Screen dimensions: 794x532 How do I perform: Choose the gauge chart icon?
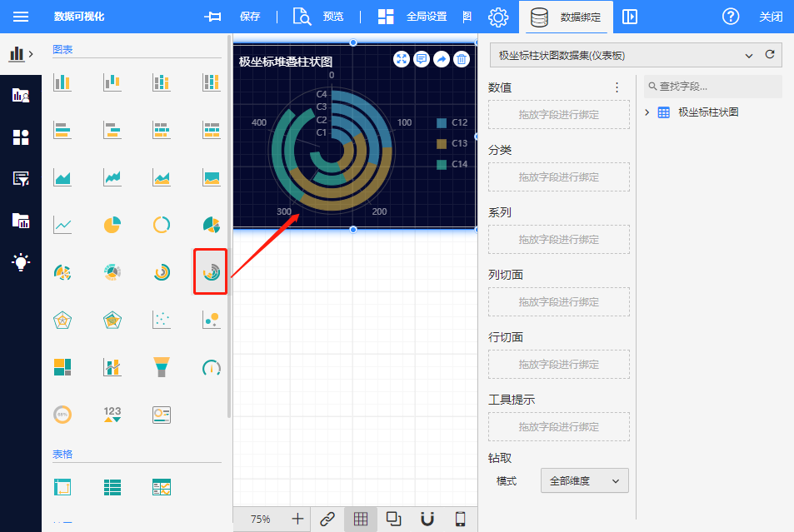212,366
